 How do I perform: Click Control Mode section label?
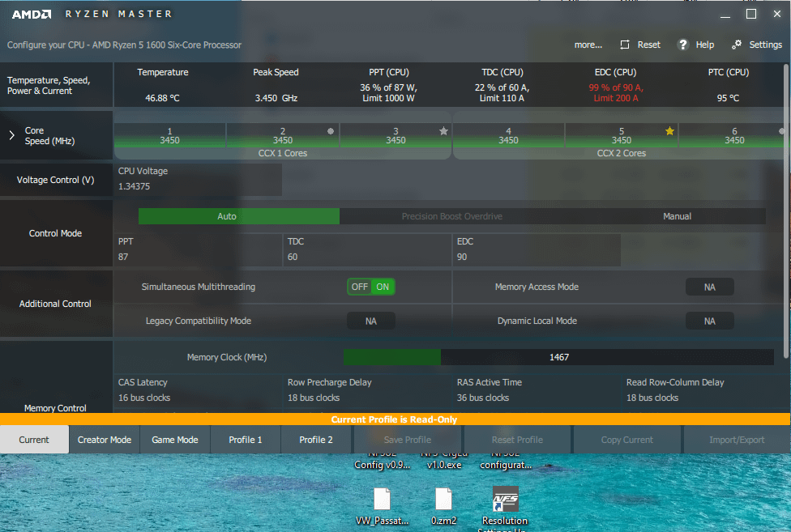tap(55, 233)
